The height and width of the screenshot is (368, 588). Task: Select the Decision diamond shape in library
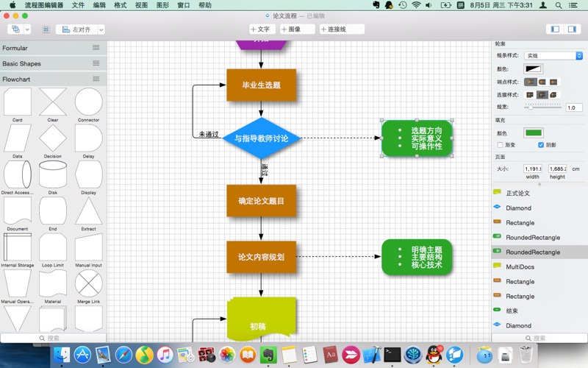pyautogui.click(x=53, y=138)
